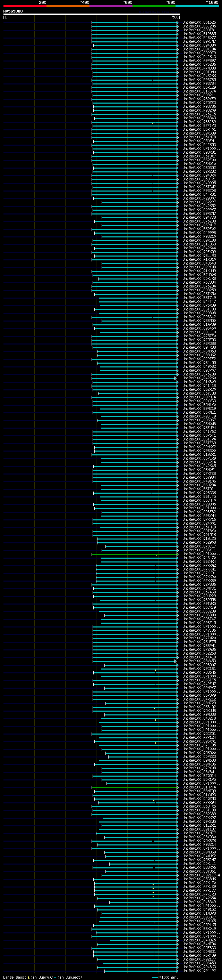Select the UniRef100_Q96453 label
The height and width of the screenshot is (980, 222).
199,963
